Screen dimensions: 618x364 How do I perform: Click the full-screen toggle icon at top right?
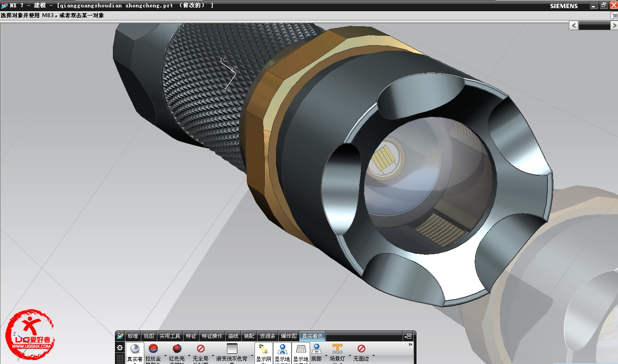tap(615, 16)
